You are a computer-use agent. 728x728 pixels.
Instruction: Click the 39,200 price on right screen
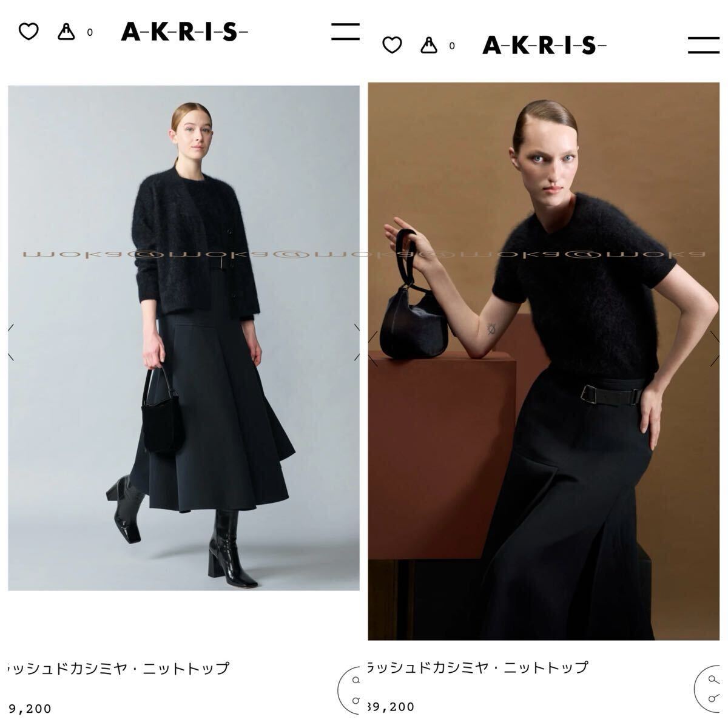(391, 707)
